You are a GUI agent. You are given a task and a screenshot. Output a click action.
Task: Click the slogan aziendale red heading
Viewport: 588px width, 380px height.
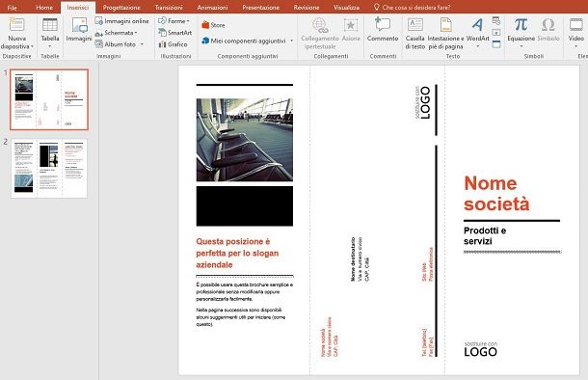[237, 254]
